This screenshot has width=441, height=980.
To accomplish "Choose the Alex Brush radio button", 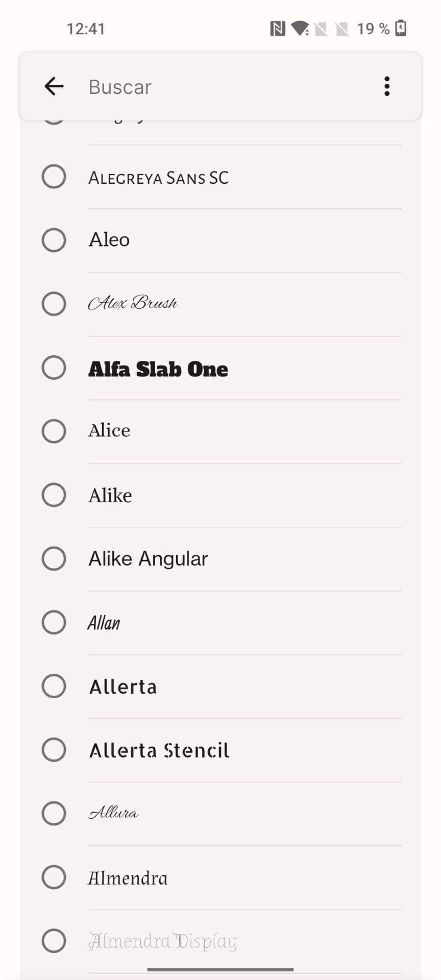I will 54,304.
